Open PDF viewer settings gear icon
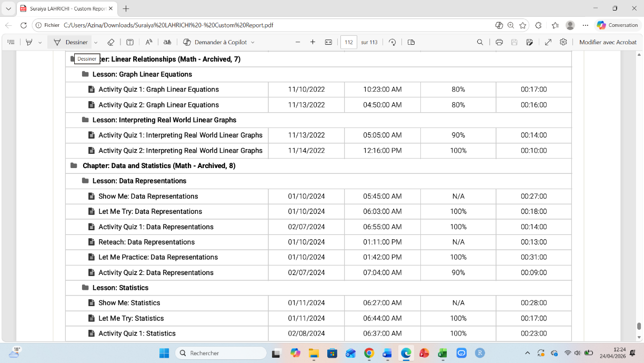Viewport: 644px width, 363px height. coord(563,42)
